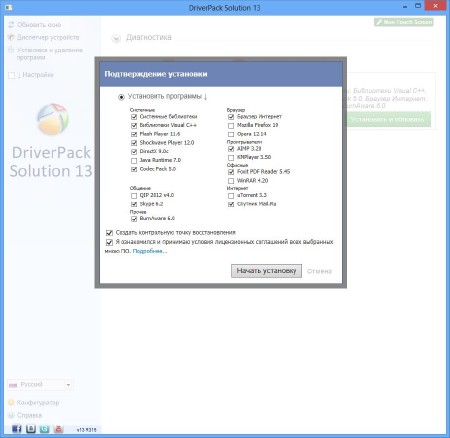Select Установить программы radio button

point(121,97)
